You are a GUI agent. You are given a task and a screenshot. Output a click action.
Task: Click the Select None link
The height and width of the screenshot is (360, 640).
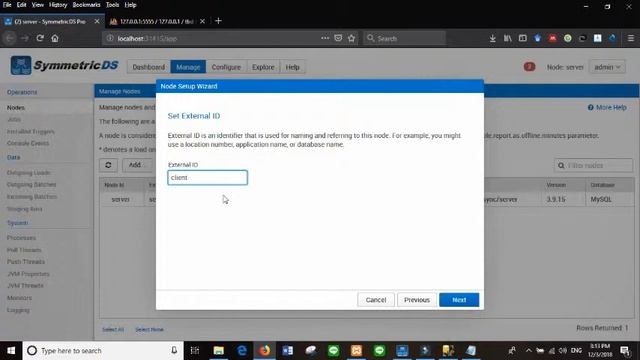149,329
